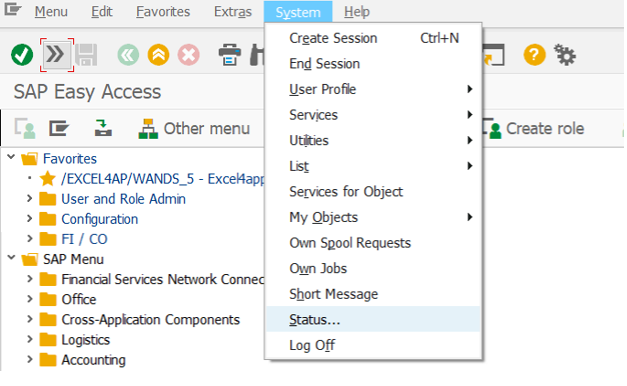Expand the FI / CO folder

click(29, 238)
